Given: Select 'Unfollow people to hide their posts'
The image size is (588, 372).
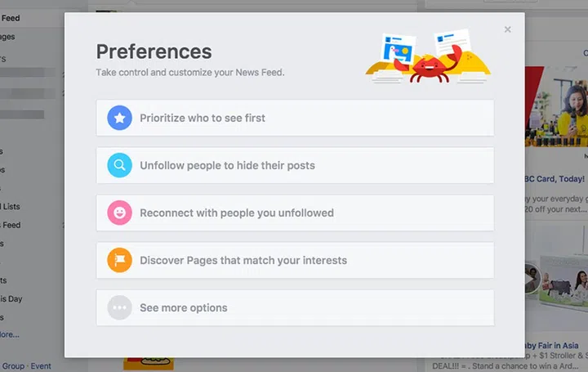Looking at the screenshot, I should click(x=227, y=166).
